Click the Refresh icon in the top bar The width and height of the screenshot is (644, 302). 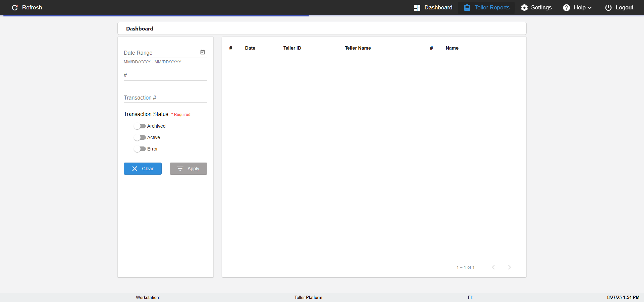click(15, 7)
